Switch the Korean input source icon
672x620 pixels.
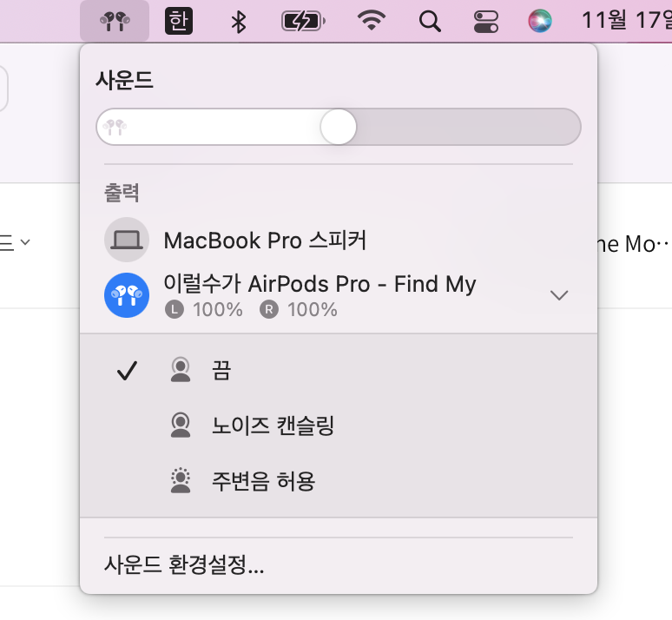point(179,21)
